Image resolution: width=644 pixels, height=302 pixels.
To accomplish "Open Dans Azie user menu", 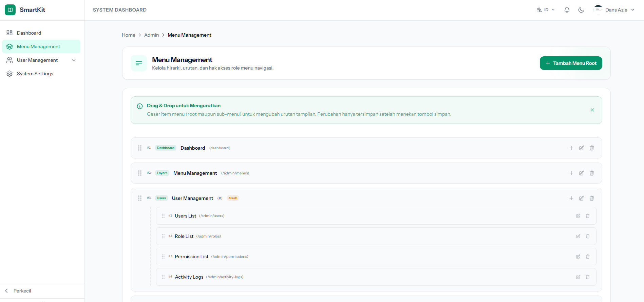I will point(614,10).
